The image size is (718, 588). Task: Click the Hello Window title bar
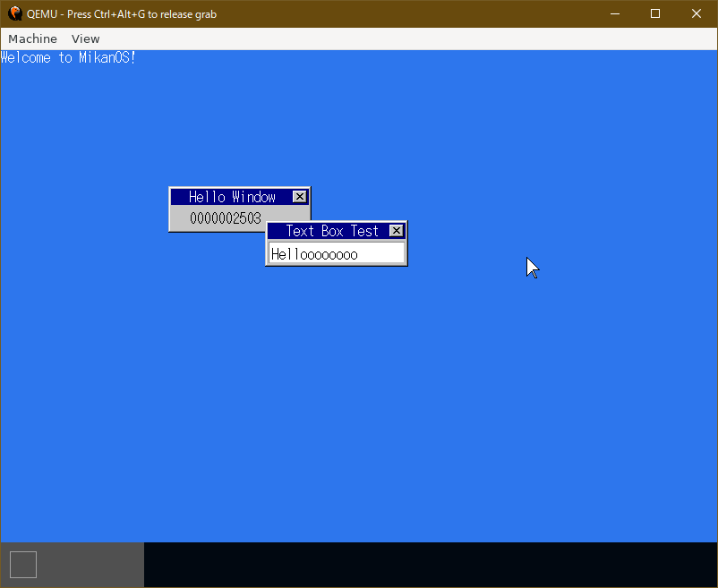pos(240,197)
